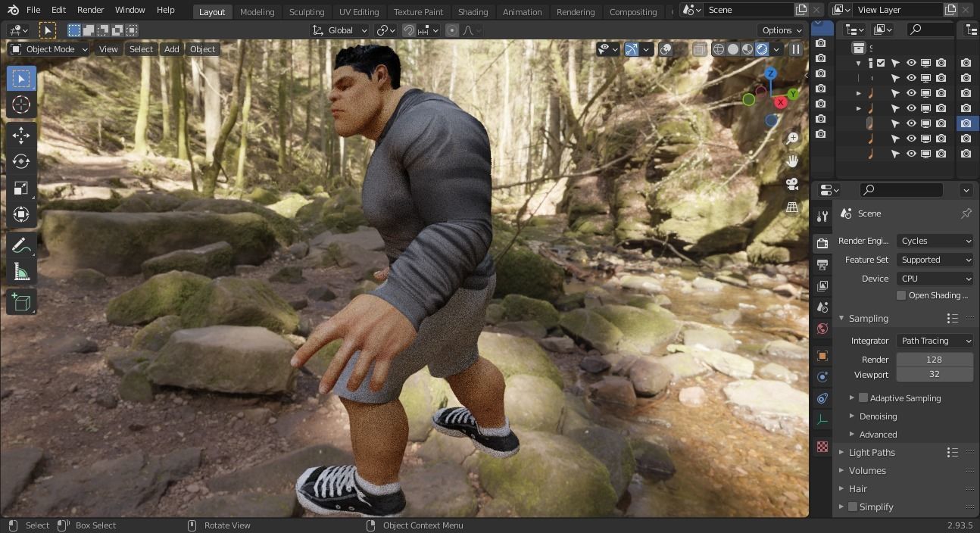Screen dimensions: 980x533
Task: Toggle X-ray mode in viewport header
Action: pyautogui.click(x=699, y=49)
